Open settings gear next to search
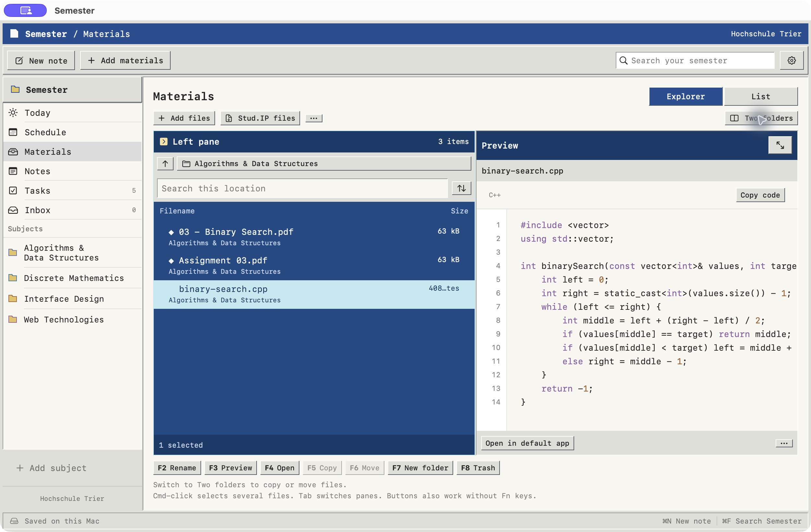 791,60
